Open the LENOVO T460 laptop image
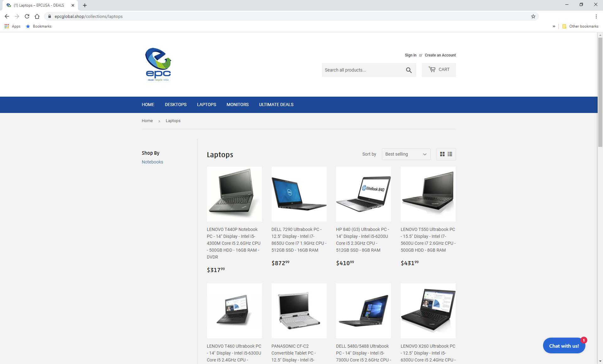Viewport: 603px width, 364px height. pos(234,311)
